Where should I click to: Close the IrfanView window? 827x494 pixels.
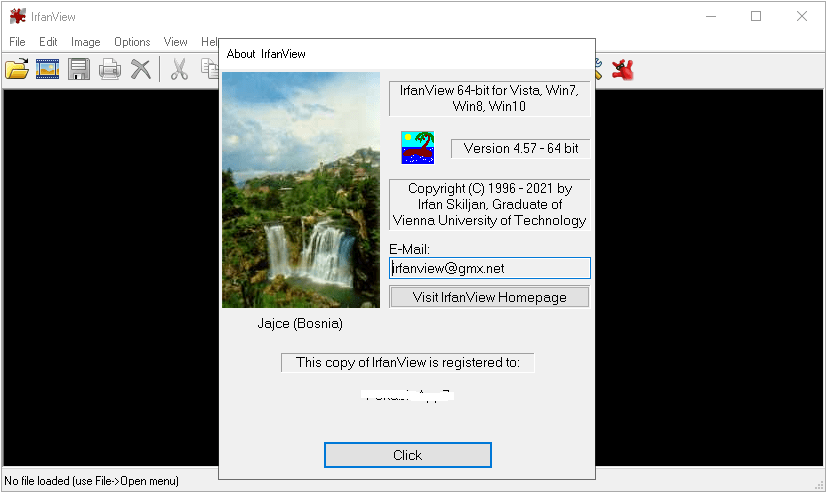pos(802,16)
